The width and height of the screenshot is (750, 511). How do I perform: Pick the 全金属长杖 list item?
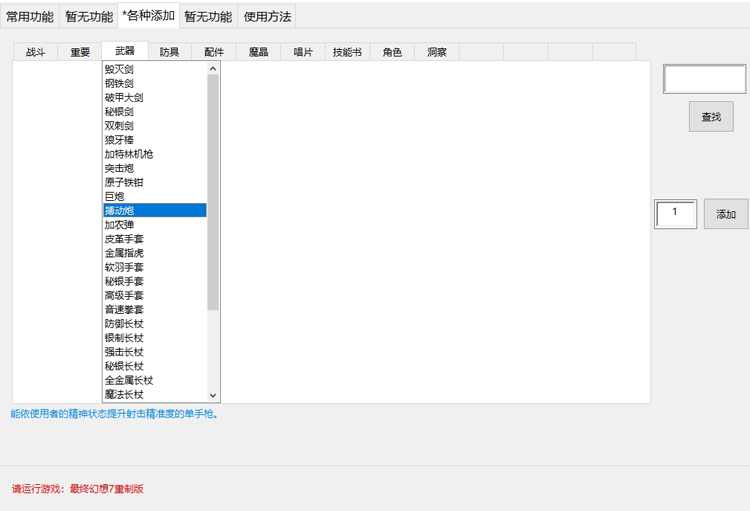pos(155,380)
